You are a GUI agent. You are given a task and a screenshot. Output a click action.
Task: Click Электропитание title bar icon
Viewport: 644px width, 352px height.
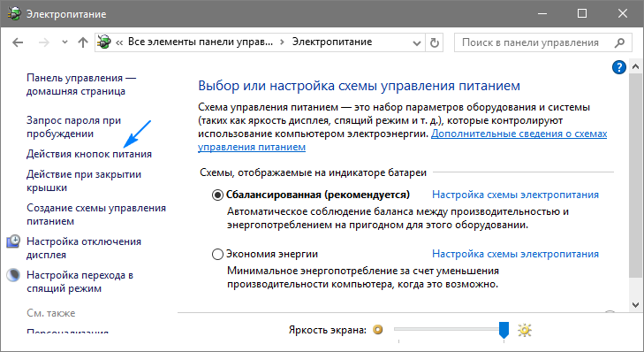point(14,14)
